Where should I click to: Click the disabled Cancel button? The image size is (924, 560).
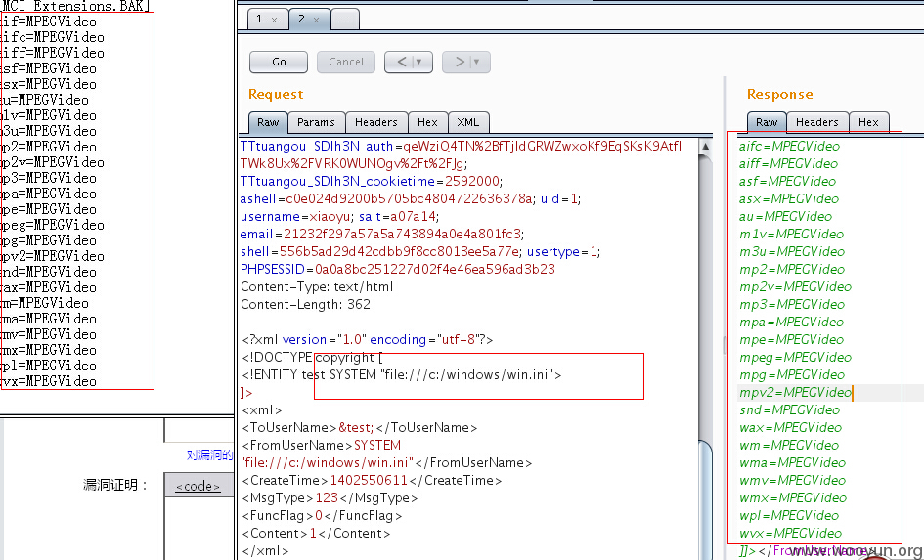(x=346, y=62)
